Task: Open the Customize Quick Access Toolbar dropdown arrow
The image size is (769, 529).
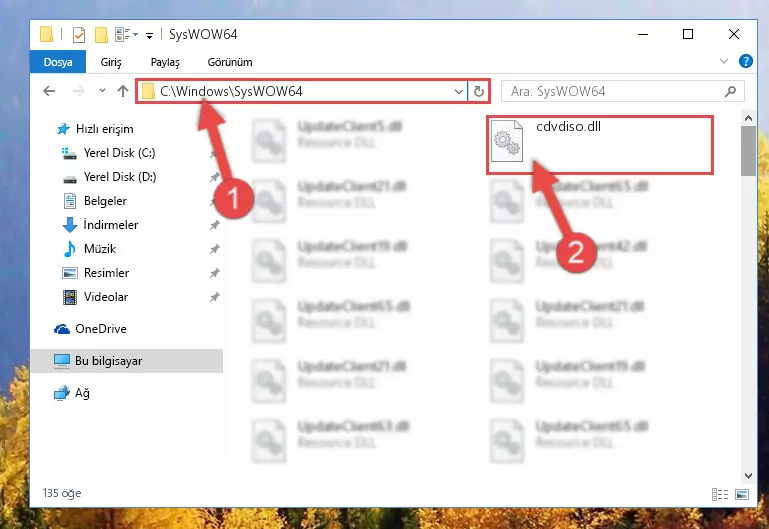Action: (149, 35)
